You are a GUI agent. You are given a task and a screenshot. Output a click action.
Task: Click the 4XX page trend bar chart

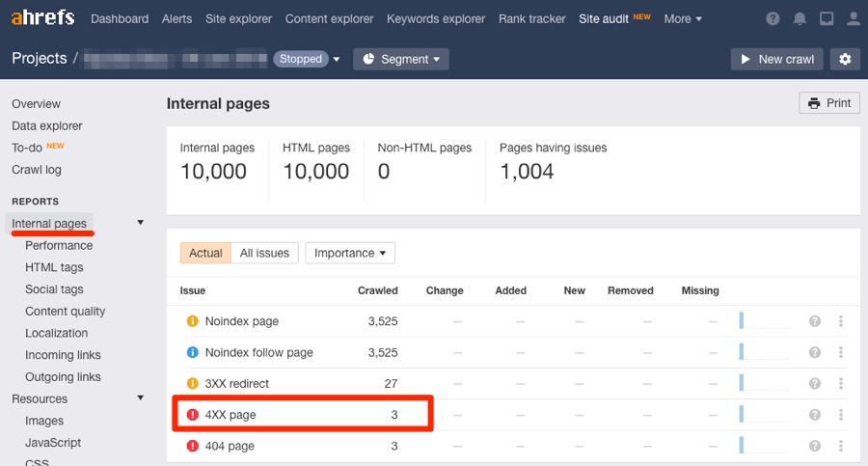(x=764, y=415)
